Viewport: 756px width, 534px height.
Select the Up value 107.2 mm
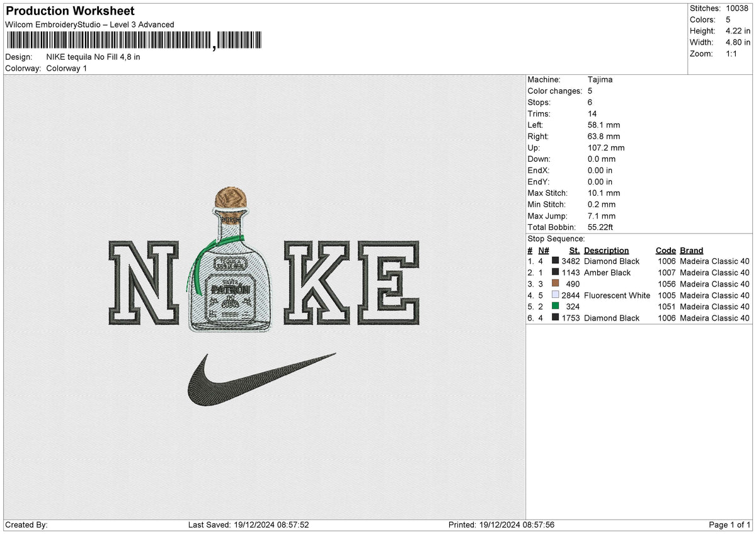point(606,147)
